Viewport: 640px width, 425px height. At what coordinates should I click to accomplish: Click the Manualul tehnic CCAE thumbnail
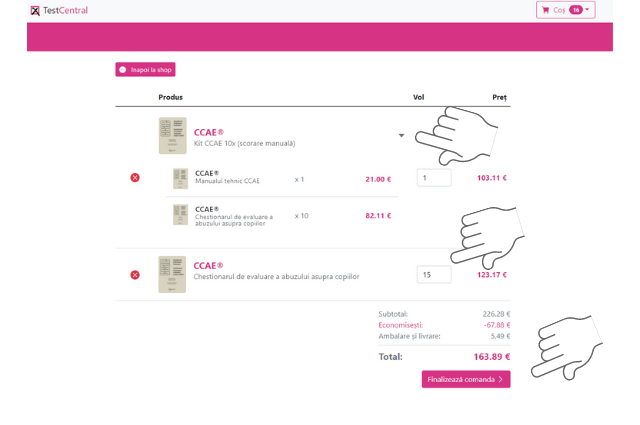pos(180,179)
